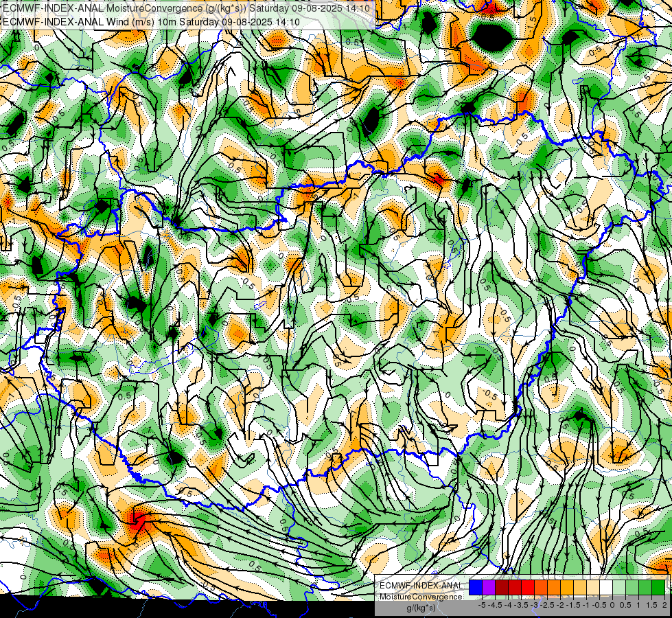Click the legend tick value -2.5
Image resolution: width=672 pixels, height=618 pixels.
point(548,605)
